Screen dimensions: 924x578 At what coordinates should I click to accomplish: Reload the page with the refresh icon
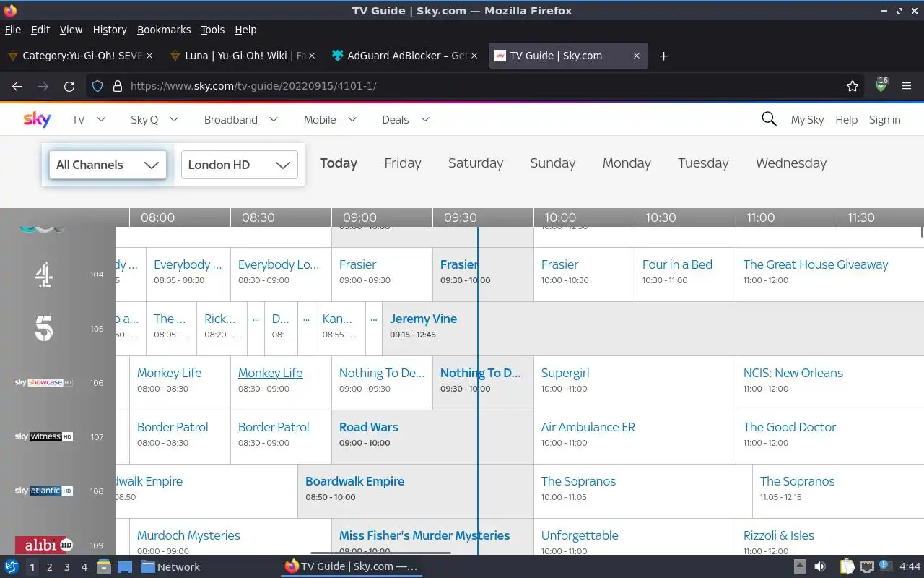click(69, 86)
